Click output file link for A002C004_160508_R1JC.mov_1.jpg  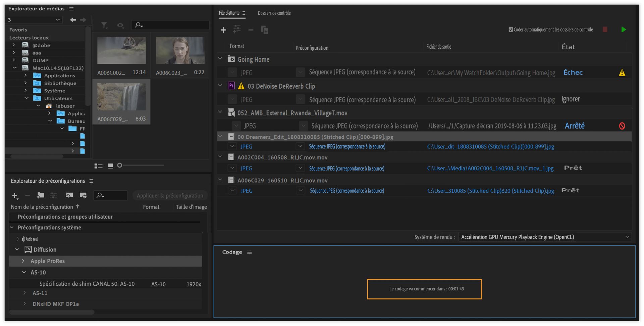point(490,168)
